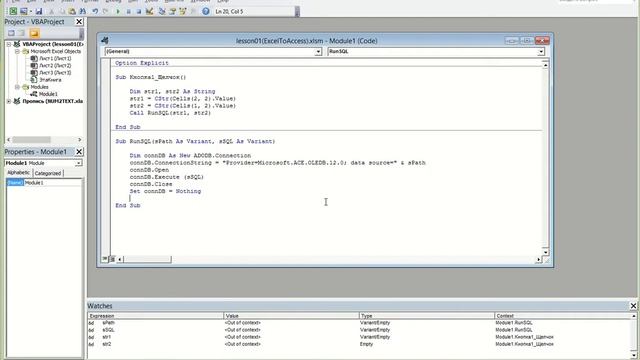Click code window vertical scroll up arrow
The height and width of the screenshot is (360, 640).
tap(545, 65)
